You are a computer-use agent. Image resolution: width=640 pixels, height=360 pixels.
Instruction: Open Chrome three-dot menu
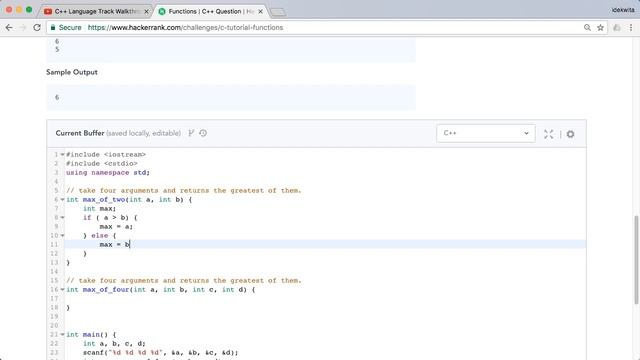pyautogui.click(x=631, y=27)
